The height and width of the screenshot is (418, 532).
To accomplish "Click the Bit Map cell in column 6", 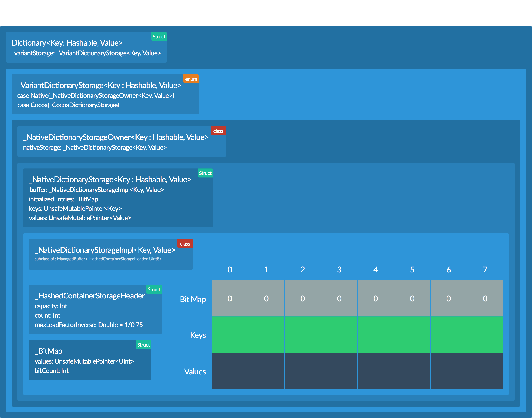I will pyautogui.click(x=449, y=298).
